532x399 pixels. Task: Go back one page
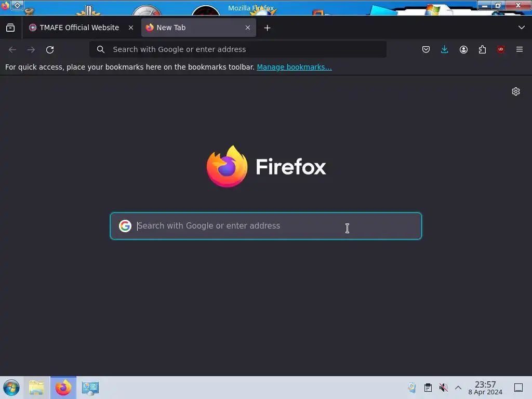tap(12, 49)
